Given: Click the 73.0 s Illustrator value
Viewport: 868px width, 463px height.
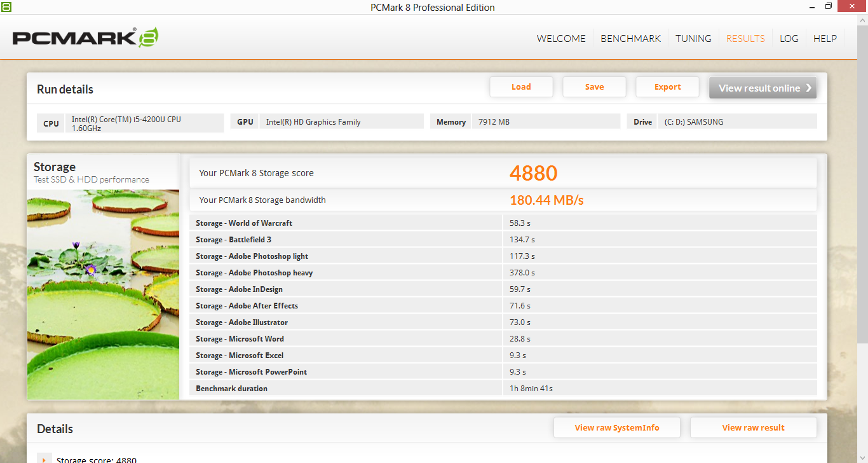Looking at the screenshot, I should coord(520,322).
